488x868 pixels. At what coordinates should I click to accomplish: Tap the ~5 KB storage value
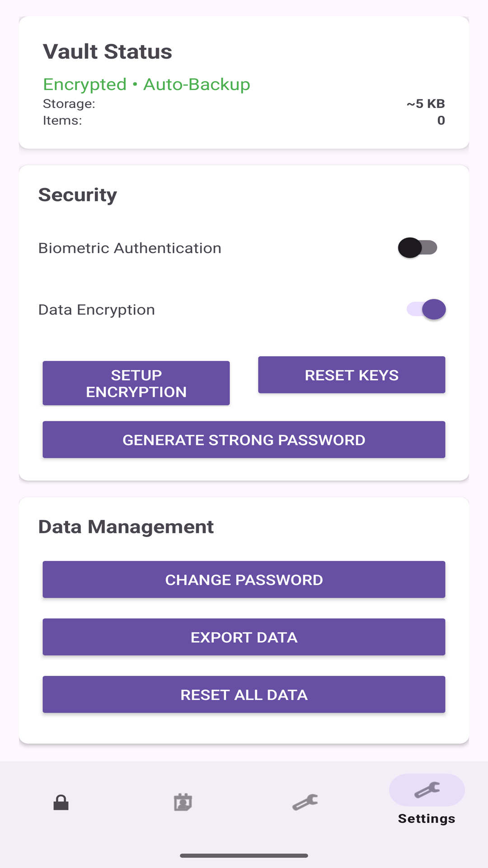point(426,104)
